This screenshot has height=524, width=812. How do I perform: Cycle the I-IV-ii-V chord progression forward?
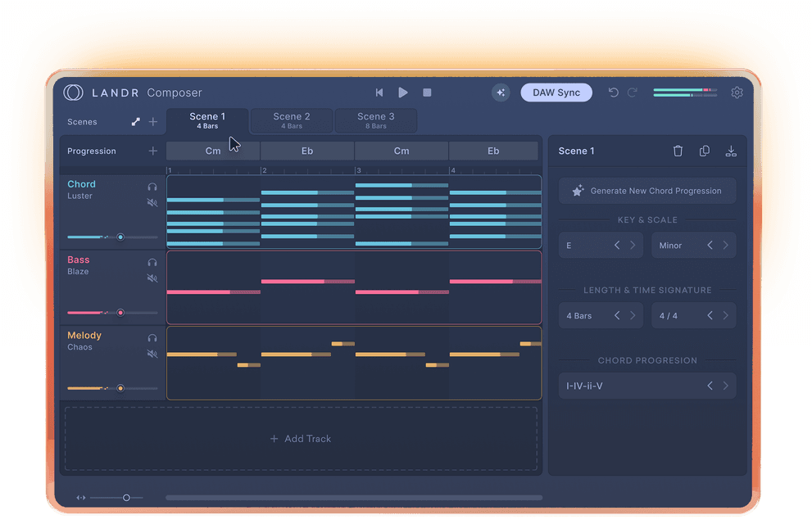[724, 385]
